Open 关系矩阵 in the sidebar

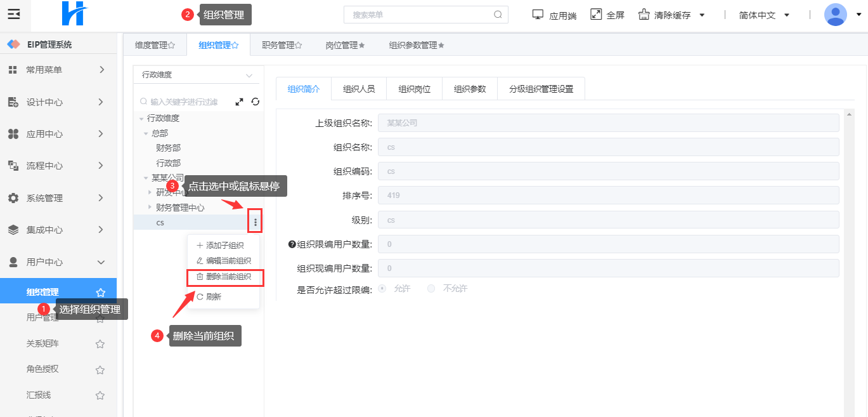(42, 344)
